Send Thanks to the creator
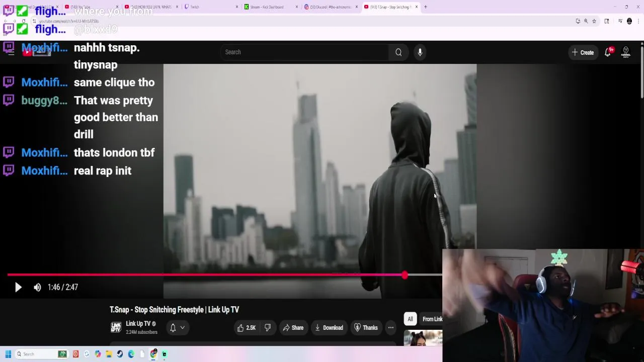The width and height of the screenshot is (644, 362). click(x=366, y=328)
